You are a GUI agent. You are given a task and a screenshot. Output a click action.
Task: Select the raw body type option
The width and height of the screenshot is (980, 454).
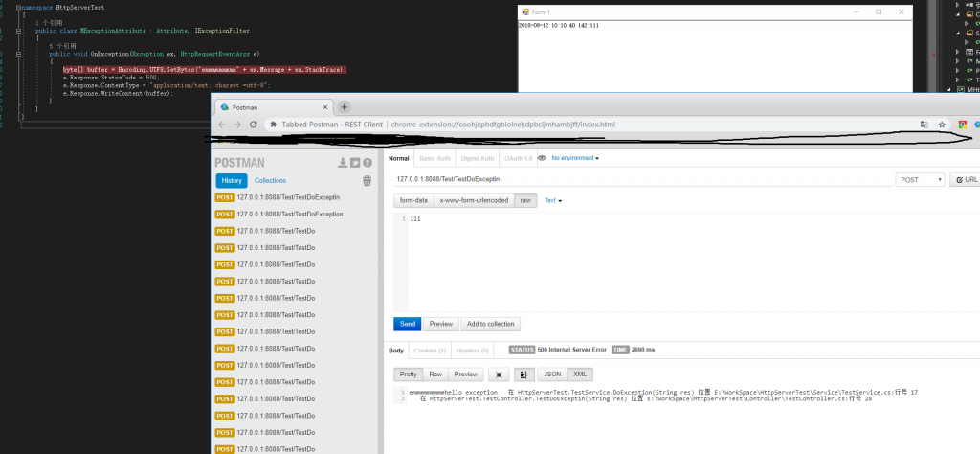coord(524,200)
